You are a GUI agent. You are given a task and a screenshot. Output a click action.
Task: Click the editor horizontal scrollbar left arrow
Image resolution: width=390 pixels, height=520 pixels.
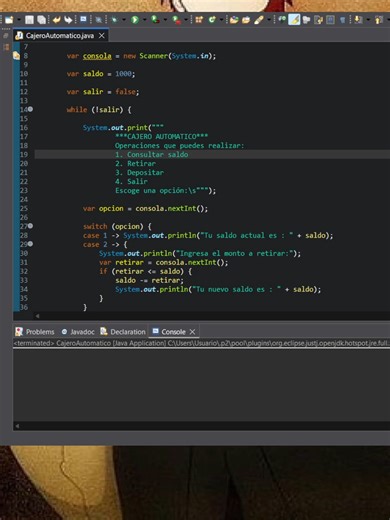click(x=37, y=316)
